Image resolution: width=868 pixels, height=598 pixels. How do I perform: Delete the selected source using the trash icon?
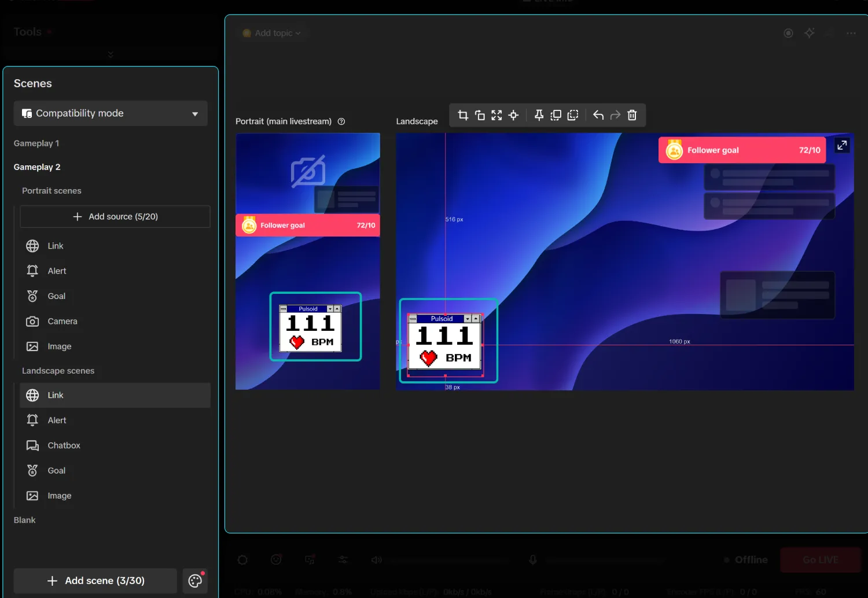[x=632, y=115]
